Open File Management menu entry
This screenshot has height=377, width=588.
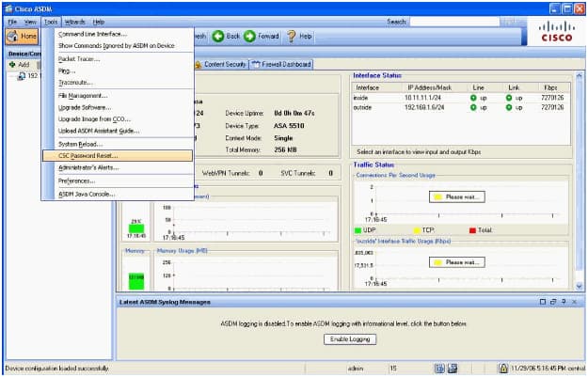point(118,96)
